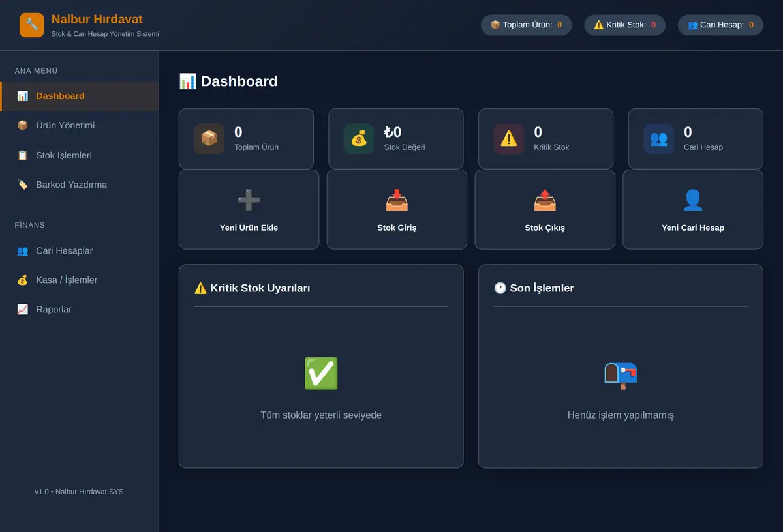Click the Kritik Stok card warning icon
The image size is (783, 532).
pos(509,139)
